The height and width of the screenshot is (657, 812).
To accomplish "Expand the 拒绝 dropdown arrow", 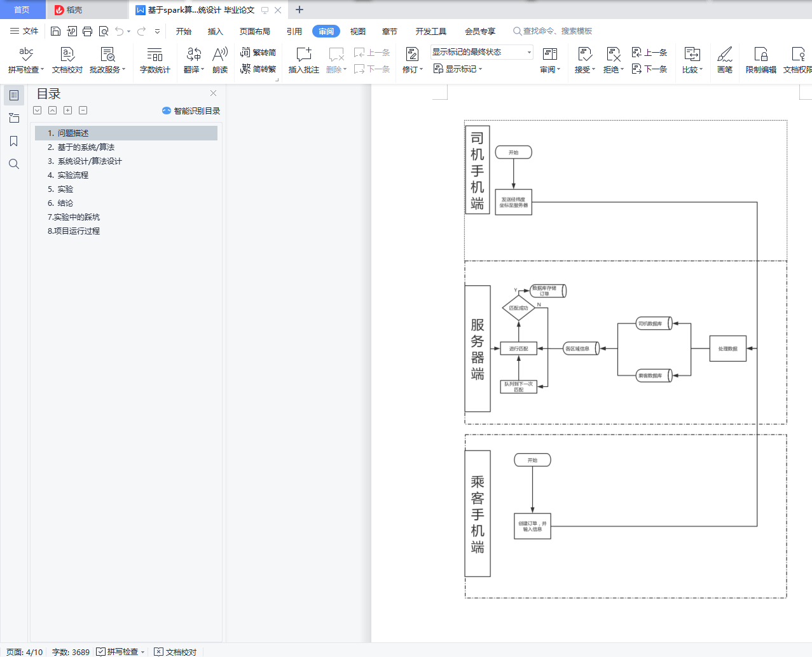I will (623, 69).
